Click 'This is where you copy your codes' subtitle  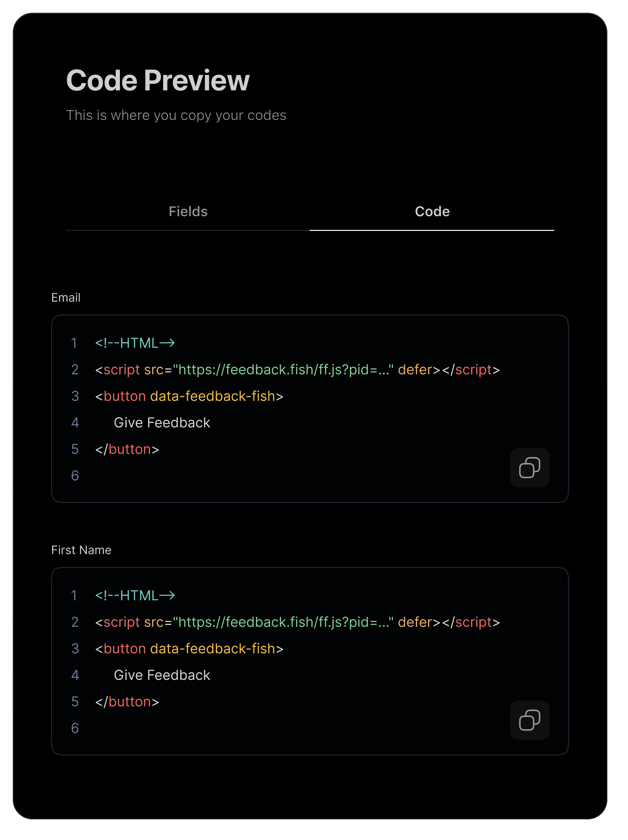[176, 115]
